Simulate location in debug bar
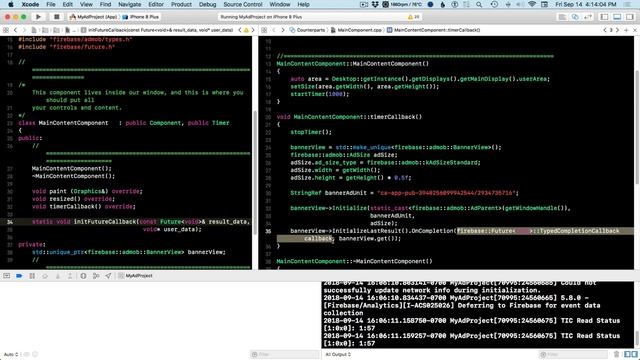This screenshot has height=360, width=640. click(x=108, y=276)
